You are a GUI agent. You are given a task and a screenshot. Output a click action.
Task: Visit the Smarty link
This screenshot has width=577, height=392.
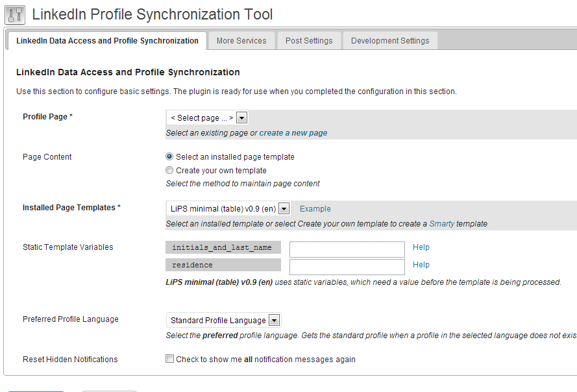tap(441, 224)
